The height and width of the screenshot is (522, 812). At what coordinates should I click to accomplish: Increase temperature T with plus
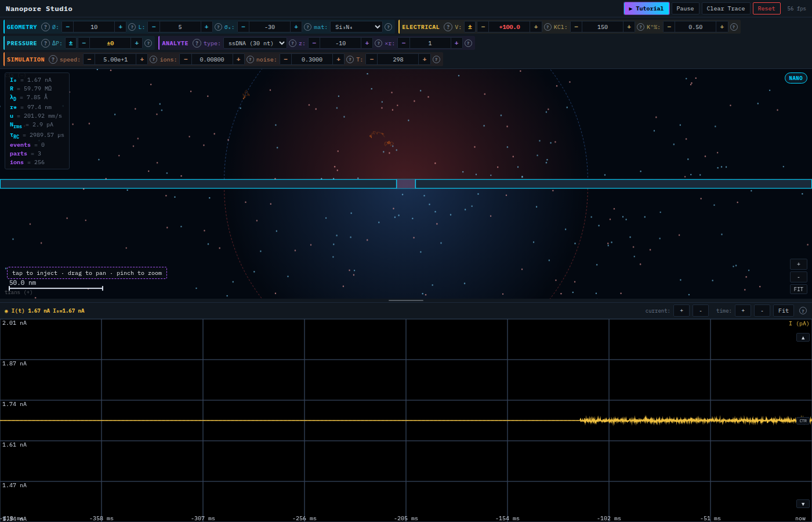coord(425,59)
